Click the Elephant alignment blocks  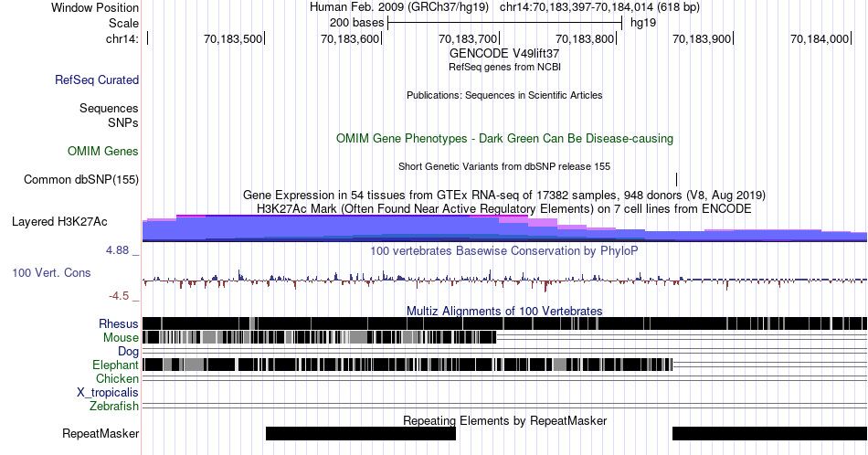pyautogui.click(x=408, y=365)
